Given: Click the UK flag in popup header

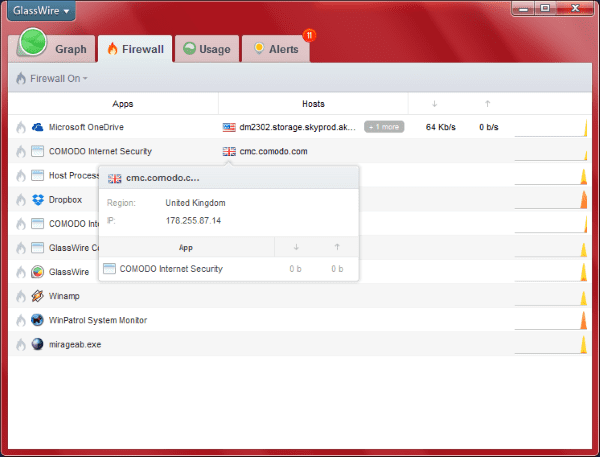Looking at the screenshot, I should tap(115, 178).
